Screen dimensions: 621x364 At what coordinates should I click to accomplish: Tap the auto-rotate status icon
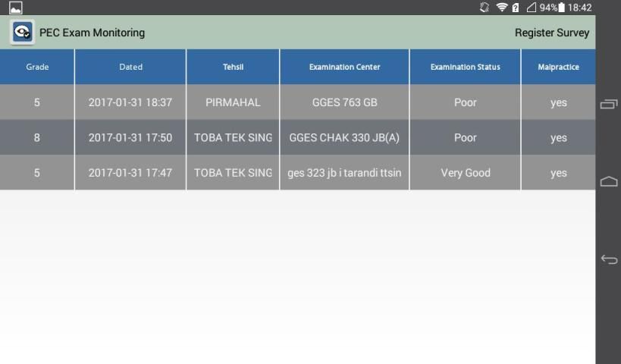pyautogui.click(x=485, y=8)
